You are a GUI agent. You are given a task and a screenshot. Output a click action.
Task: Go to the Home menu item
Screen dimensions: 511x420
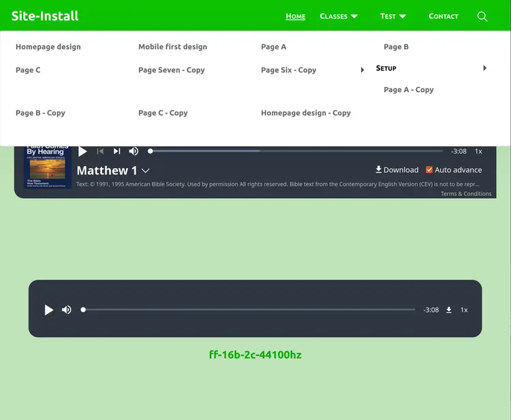click(x=296, y=16)
